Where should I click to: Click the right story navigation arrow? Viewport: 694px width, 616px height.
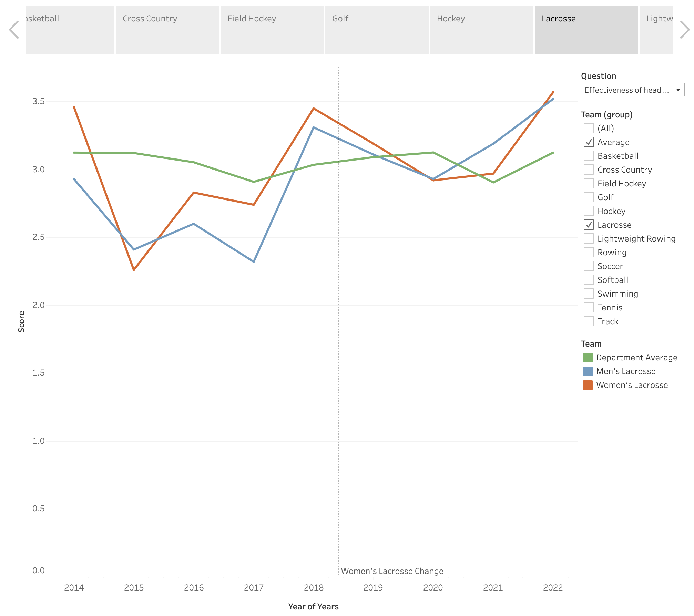coord(684,30)
